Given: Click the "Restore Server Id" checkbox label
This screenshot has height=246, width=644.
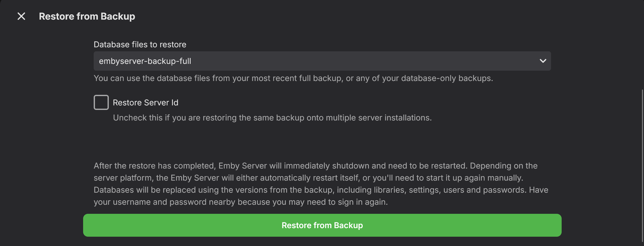Looking at the screenshot, I should pos(145,103).
